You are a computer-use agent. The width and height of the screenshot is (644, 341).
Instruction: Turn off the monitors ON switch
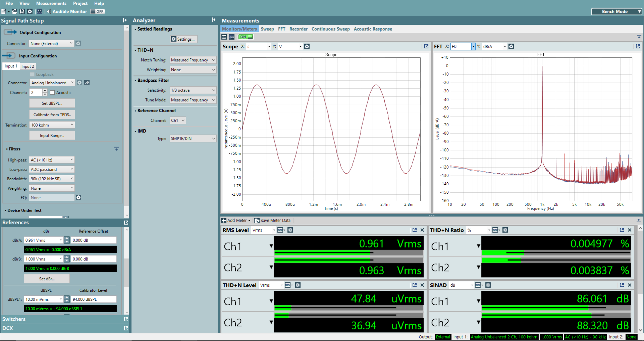(246, 37)
